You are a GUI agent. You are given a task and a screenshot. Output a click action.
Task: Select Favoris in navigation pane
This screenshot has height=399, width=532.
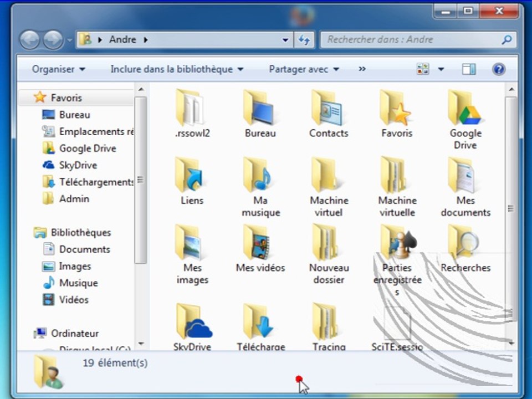[x=66, y=98]
